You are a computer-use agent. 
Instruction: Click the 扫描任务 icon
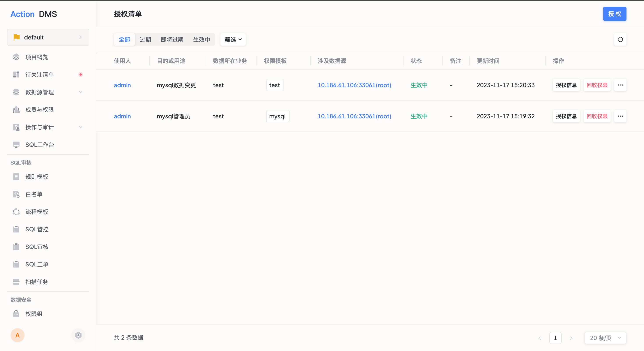click(16, 282)
